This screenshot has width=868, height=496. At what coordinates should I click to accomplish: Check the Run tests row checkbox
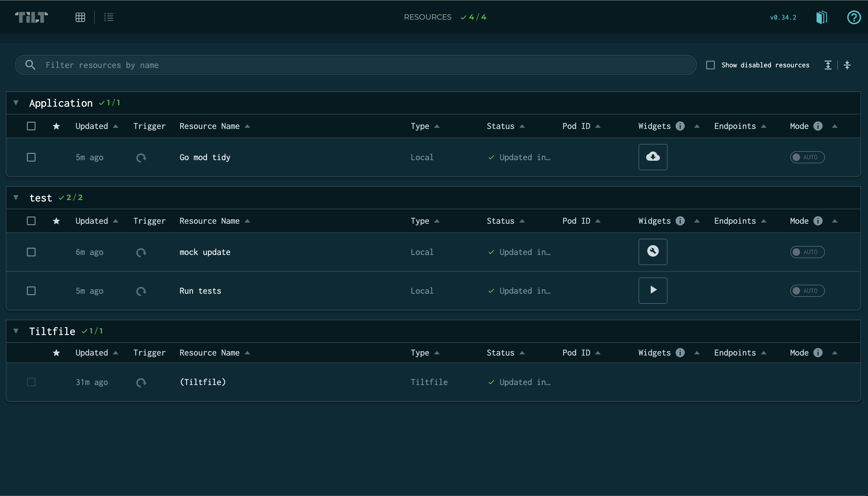coord(31,290)
